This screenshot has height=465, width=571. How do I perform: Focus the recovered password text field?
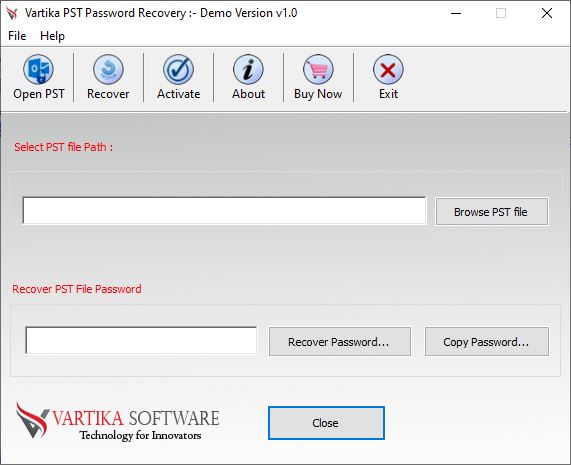click(141, 340)
